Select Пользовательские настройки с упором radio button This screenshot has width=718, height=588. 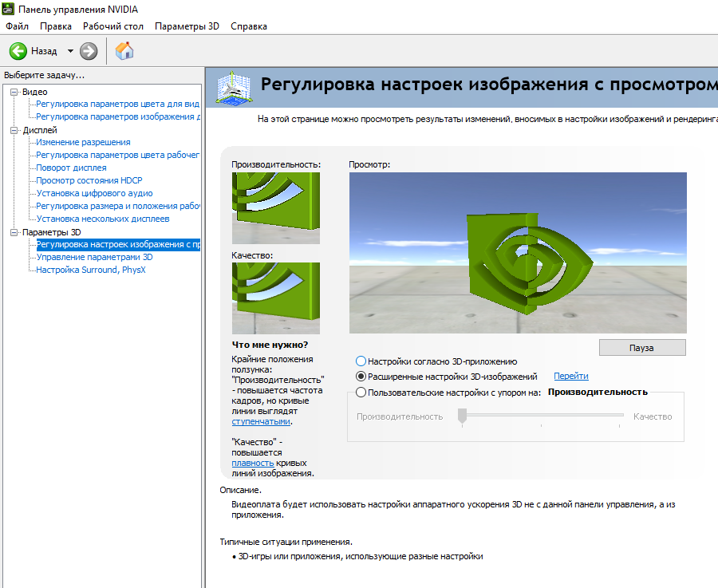pyautogui.click(x=361, y=393)
